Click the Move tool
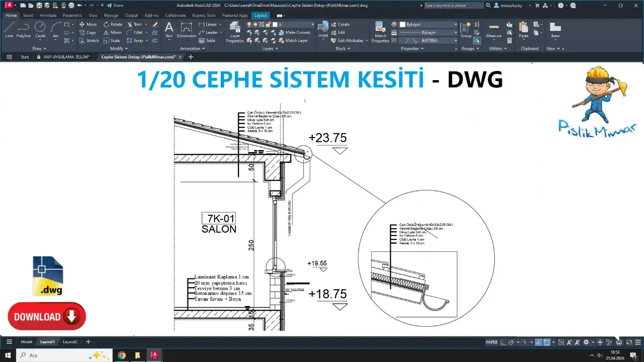This screenshot has height=362, width=644. click(88, 24)
